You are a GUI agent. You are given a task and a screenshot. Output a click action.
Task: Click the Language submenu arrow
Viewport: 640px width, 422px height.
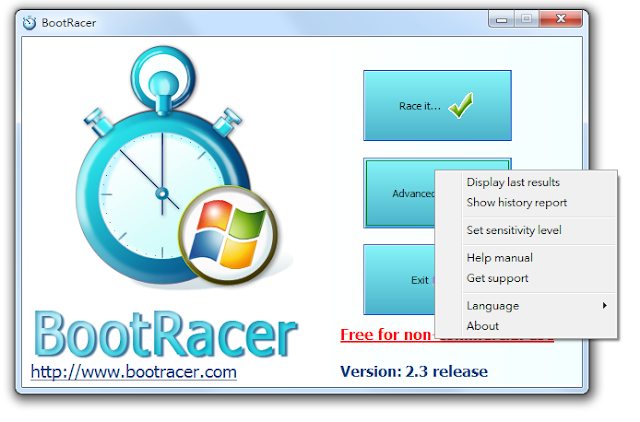604,306
